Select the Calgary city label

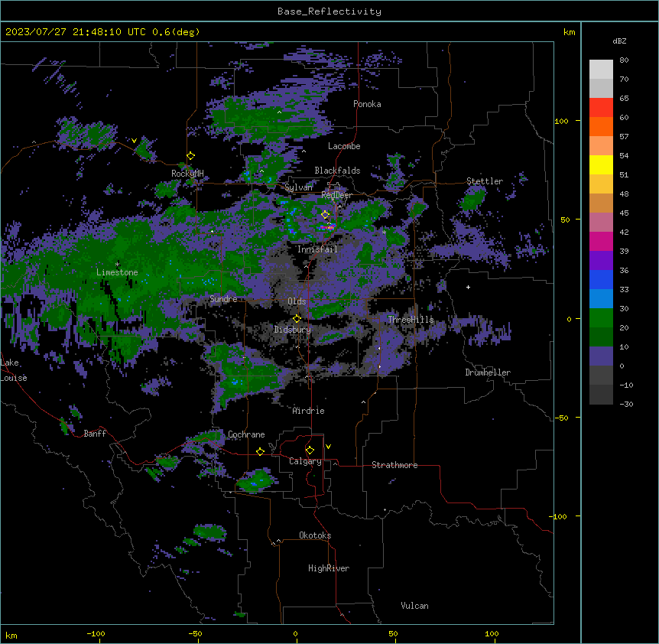[x=305, y=461]
